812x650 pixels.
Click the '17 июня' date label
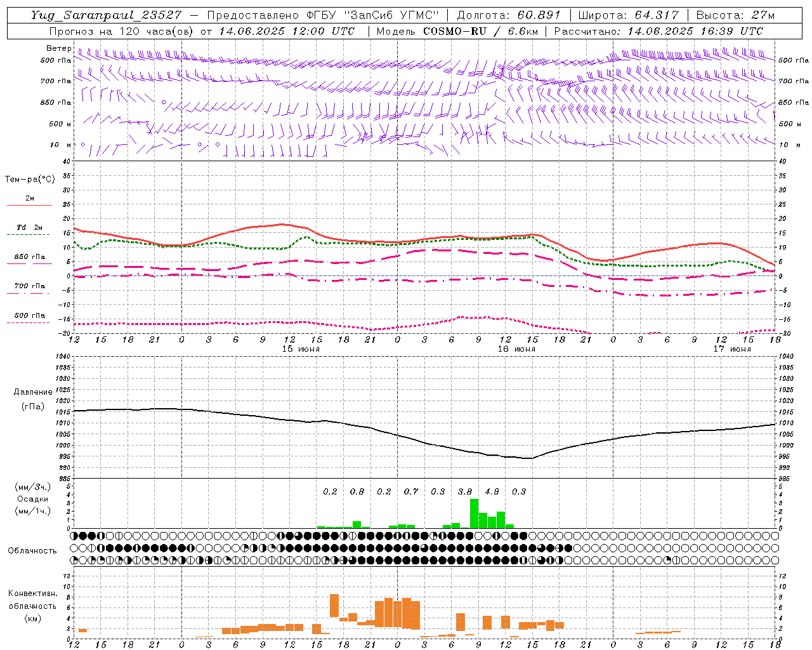[732, 349]
